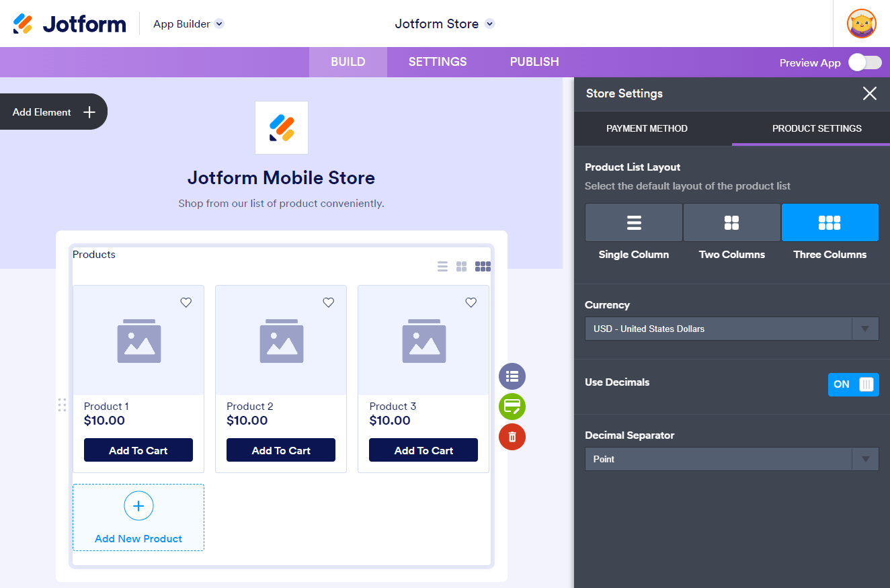Add Product 3 to cart
This screenshot has height=588, width=890.
tap(423, 450)
